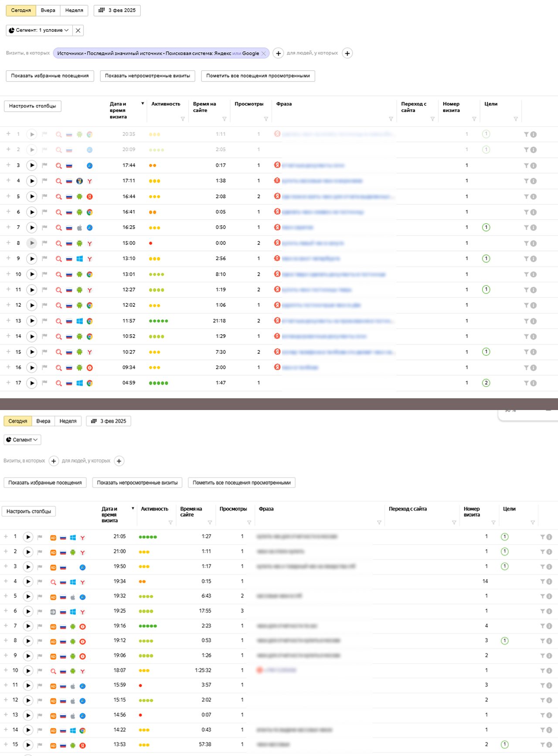Click the Opera icon in the 09:34 row
Viewport: 558px width, 756px height.
tap(89, 368)
